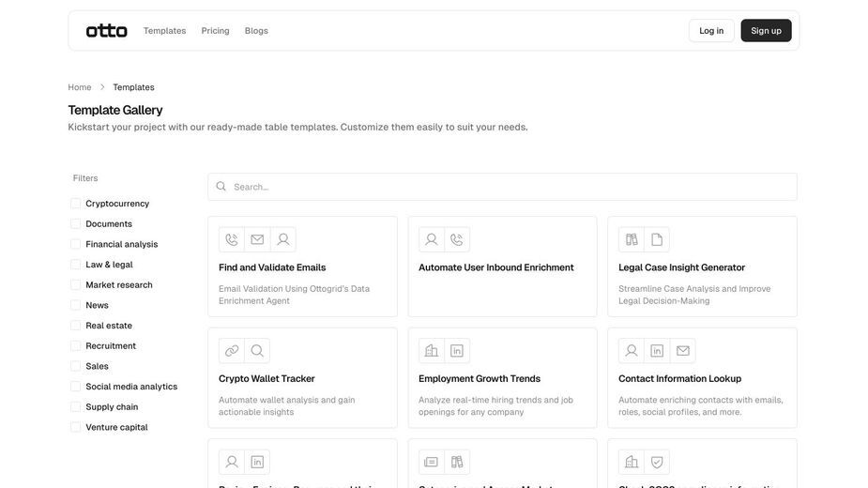Viewport: 868px width, 488px height.
Task: Click the person icon on Automate User Inbound Enrichment card
Action: [432, 239]
